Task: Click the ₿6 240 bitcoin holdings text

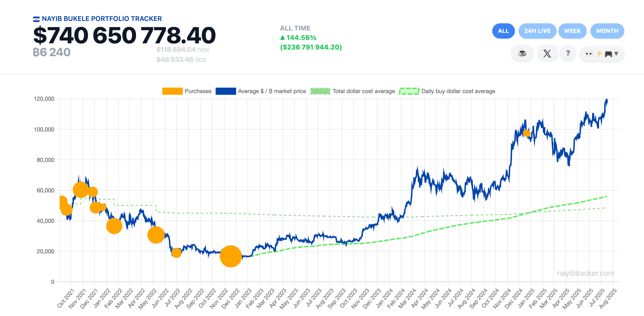Action: pos(52,52)
